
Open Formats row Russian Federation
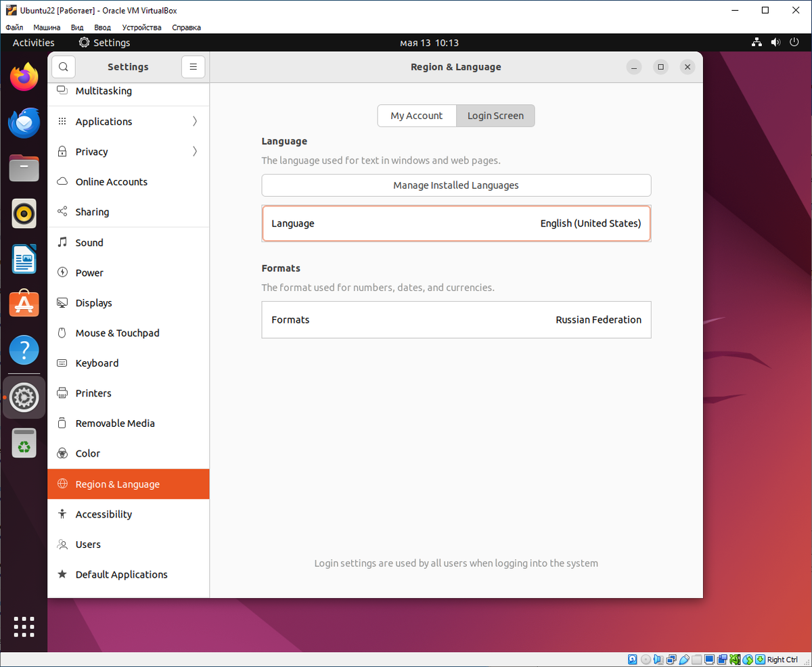456,320
